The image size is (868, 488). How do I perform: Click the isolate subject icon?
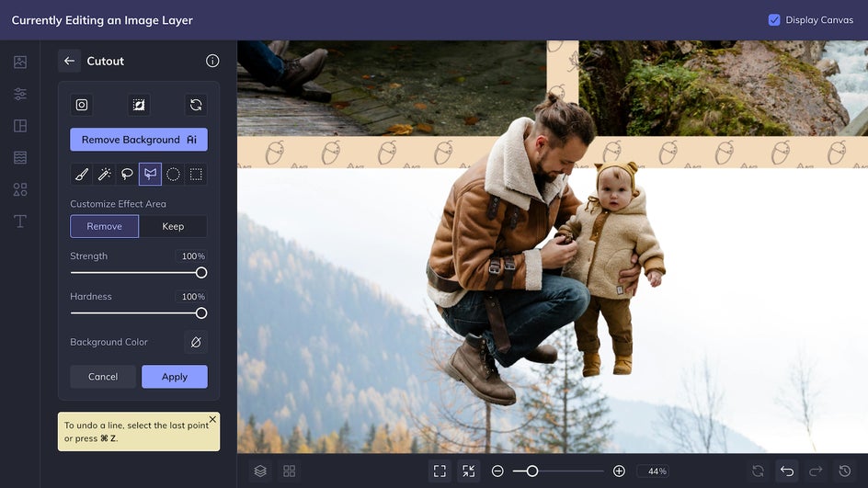(81, 105)
